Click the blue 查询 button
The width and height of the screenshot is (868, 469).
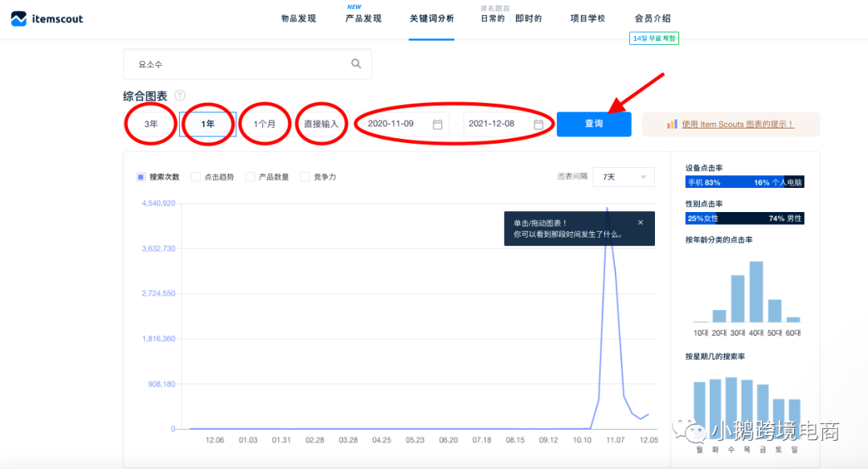(x=594, y=124)
